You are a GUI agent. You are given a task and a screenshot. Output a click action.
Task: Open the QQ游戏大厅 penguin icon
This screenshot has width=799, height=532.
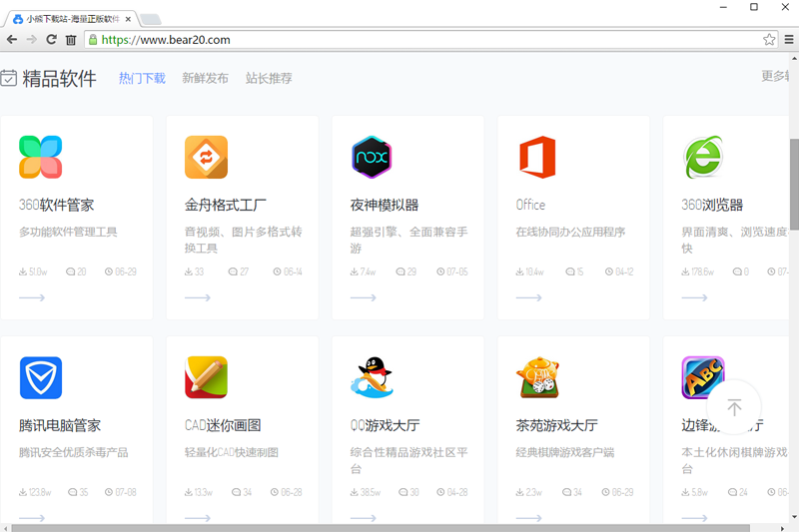coord(372,377)
